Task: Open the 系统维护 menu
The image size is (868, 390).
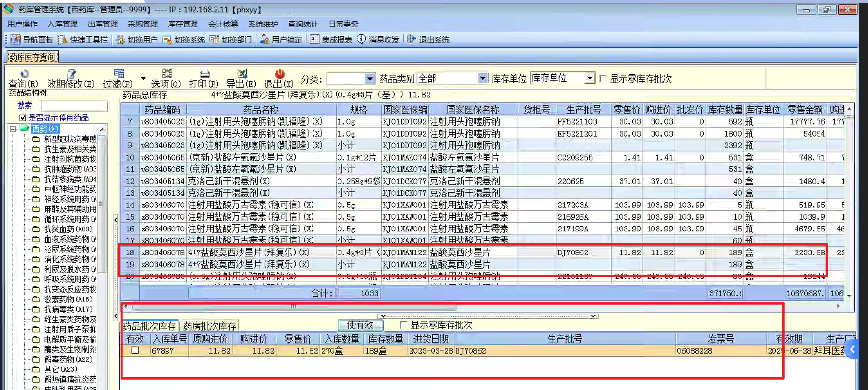Action: (263, 24)
